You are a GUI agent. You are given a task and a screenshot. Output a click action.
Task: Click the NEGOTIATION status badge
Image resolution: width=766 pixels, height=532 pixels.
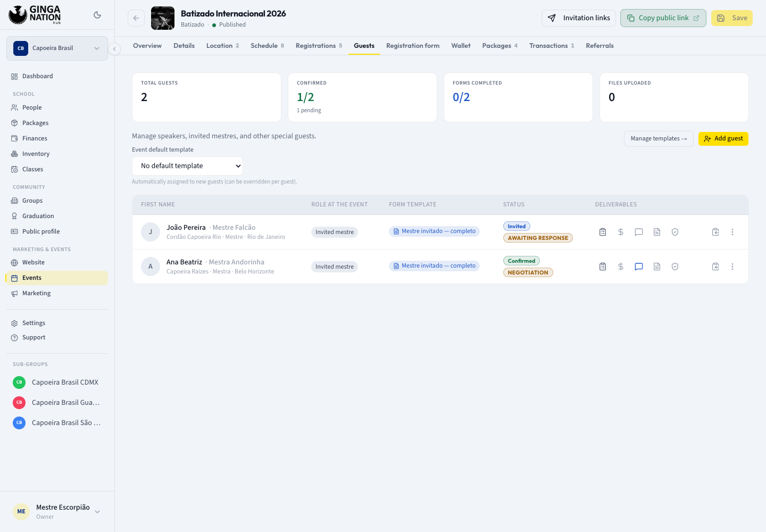click(528, 272)
